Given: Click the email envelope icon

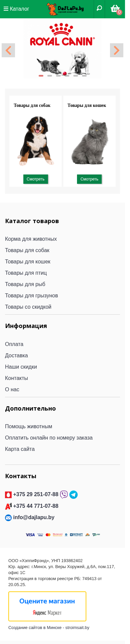Looking at the screenshot, I should click(8, 518).
